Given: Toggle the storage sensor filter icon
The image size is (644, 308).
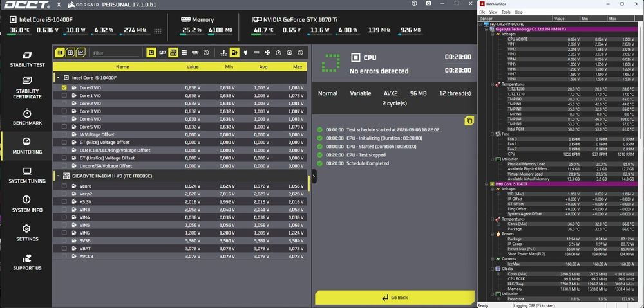Looking at the screenshot, I should (184, 53).
